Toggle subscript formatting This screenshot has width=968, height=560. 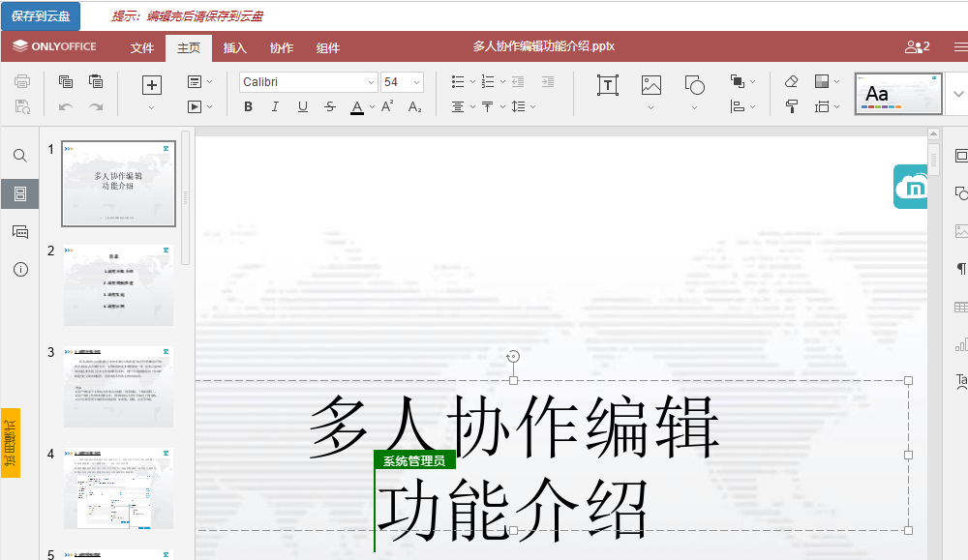click(415, 106)
